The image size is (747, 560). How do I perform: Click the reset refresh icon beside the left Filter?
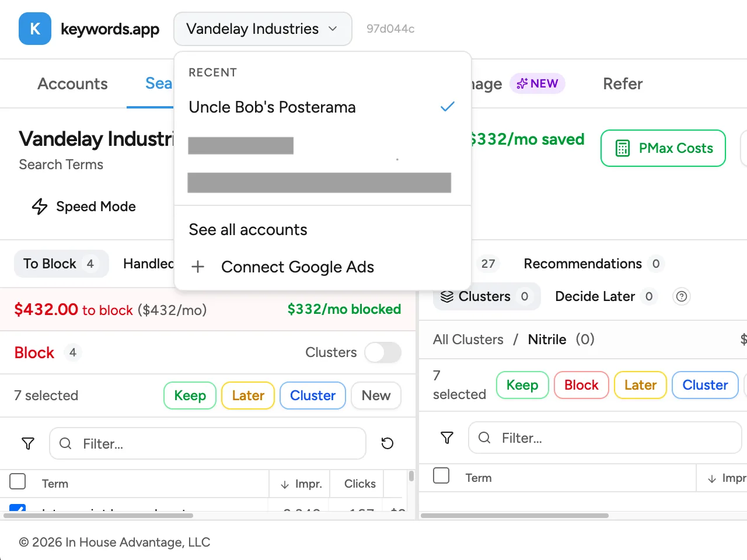point(387,444)
